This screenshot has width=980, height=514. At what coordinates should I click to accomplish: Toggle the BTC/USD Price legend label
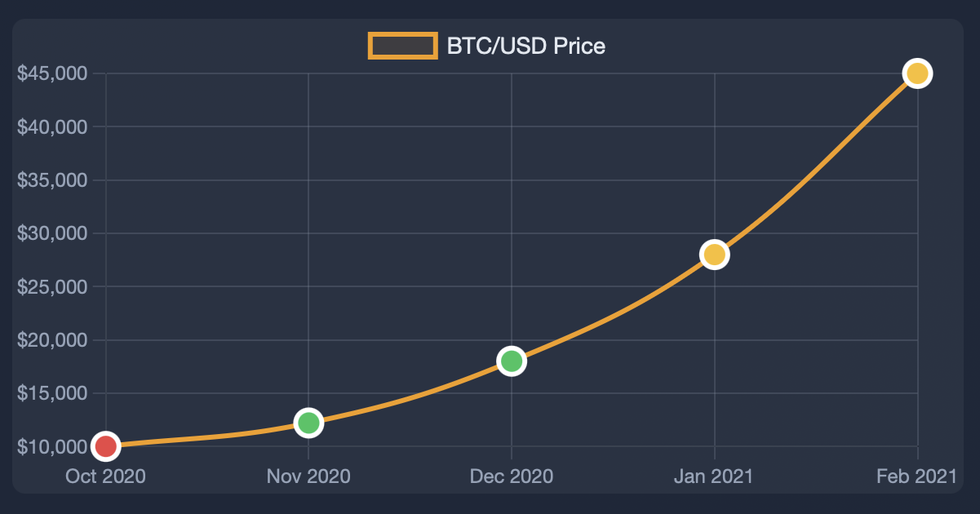526,46
